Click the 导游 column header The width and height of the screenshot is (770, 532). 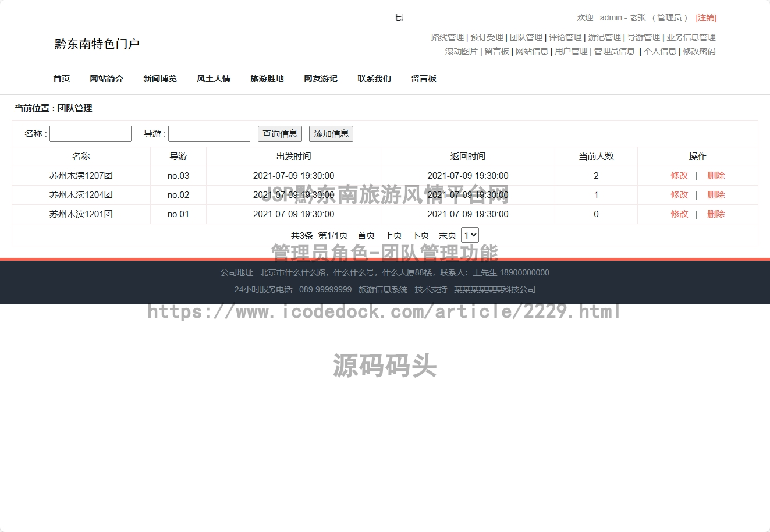point(178,157)
